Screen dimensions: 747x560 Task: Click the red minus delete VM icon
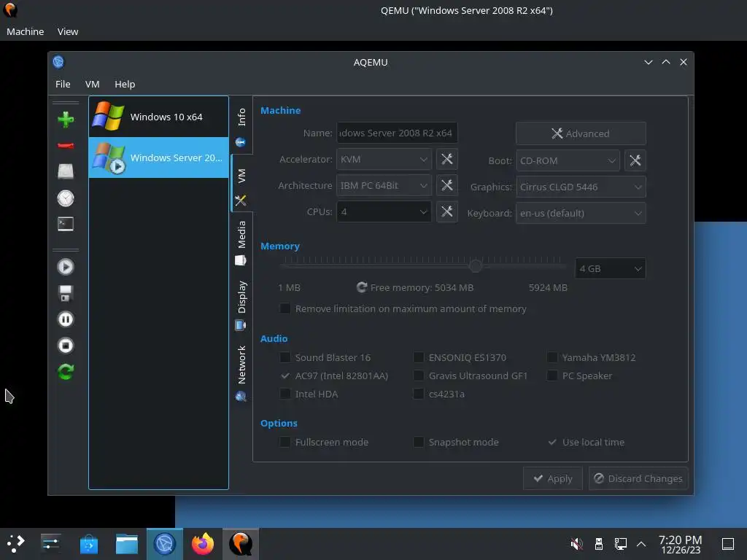(x=66, y=145)
